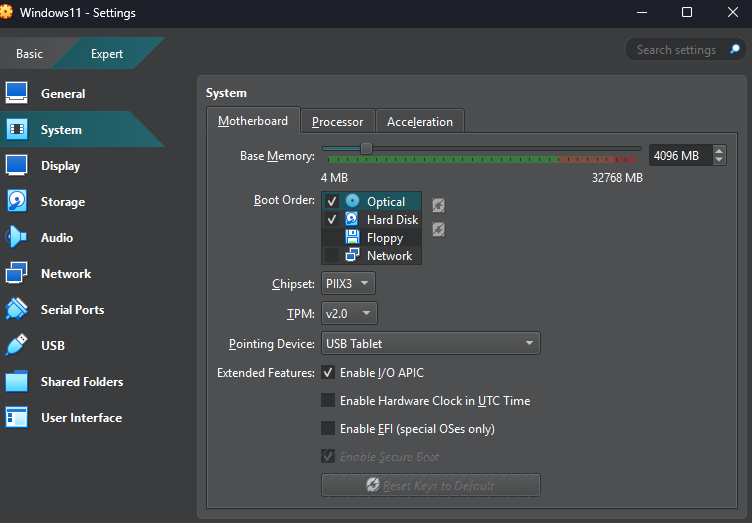This screenshot has width=752, height=523.
Task: Click the red zone of memory scale
Action: [x=625, y=159]
